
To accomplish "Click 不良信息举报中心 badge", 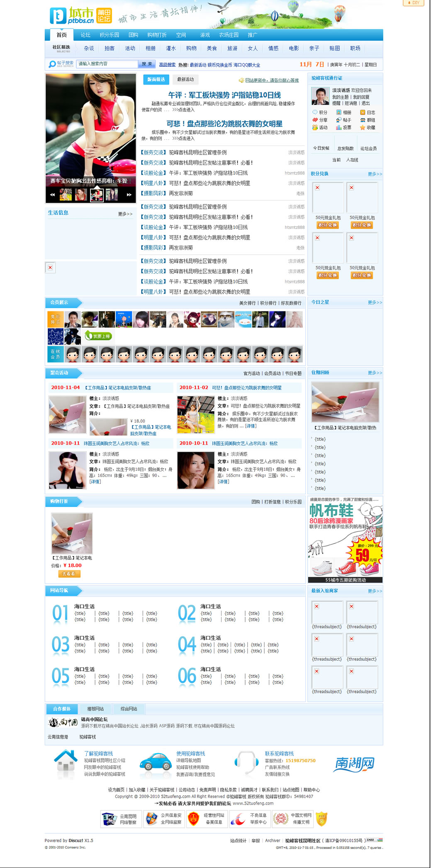I will [x=250, y=819].
